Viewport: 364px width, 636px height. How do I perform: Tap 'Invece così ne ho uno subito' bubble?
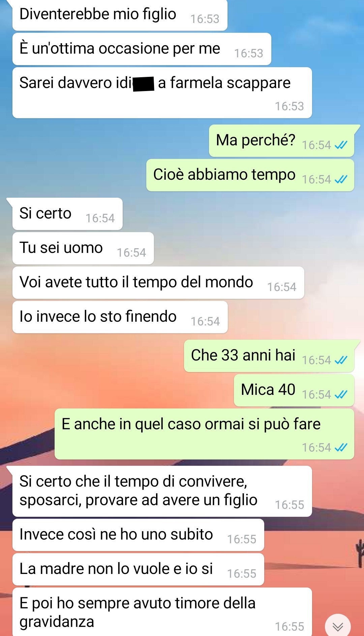(x=138, y=535)
